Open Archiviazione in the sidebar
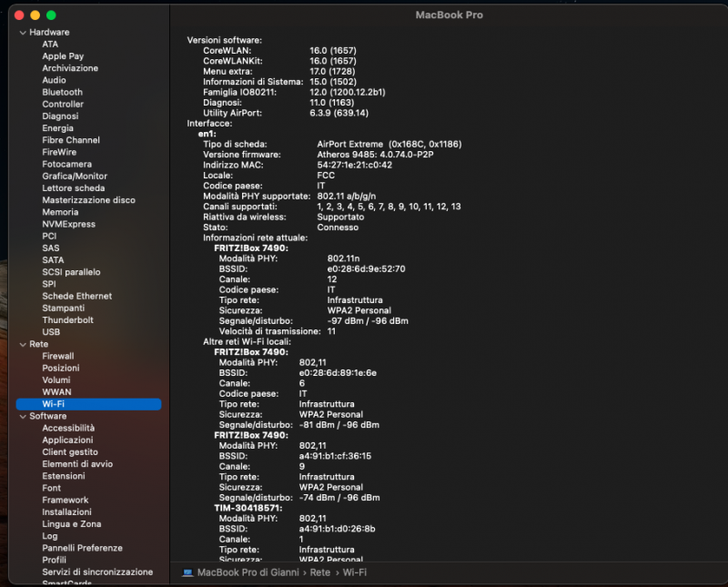 70,68
